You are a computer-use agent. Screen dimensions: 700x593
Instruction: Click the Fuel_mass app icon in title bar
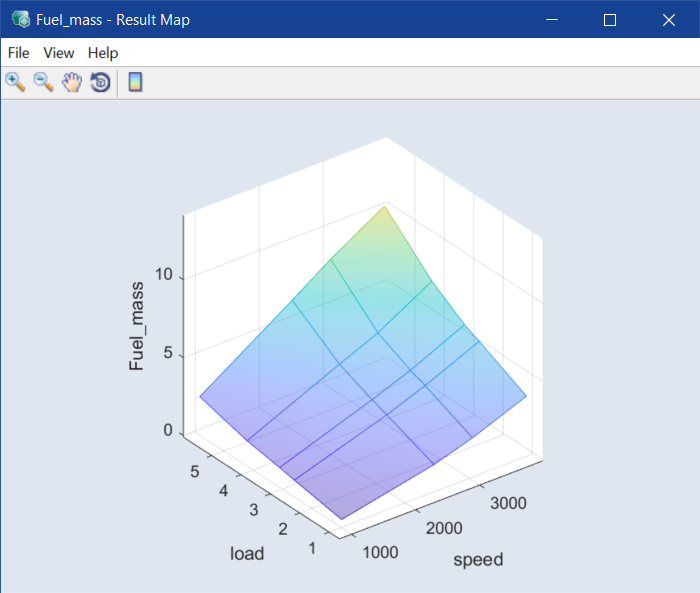pyautogui.click(x=19, y=19)
